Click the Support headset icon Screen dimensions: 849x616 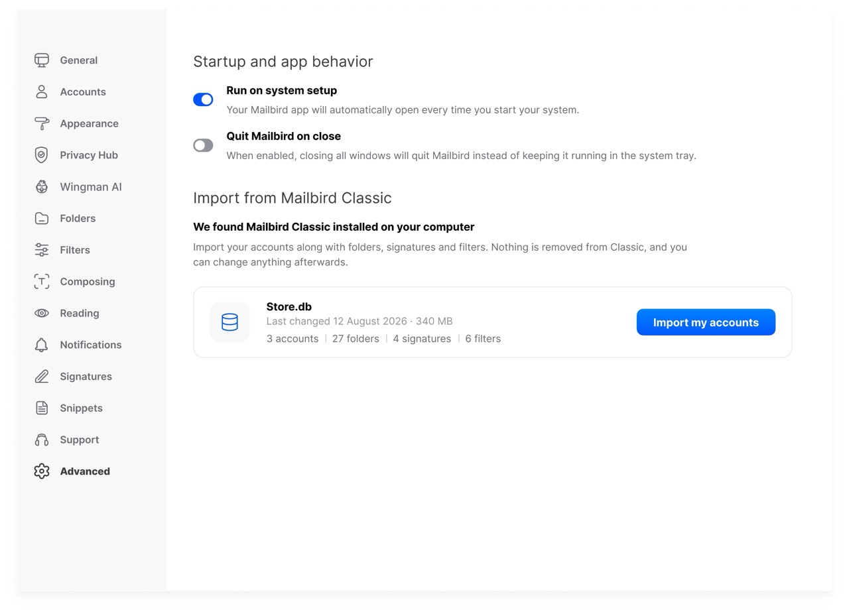[42, 440]
